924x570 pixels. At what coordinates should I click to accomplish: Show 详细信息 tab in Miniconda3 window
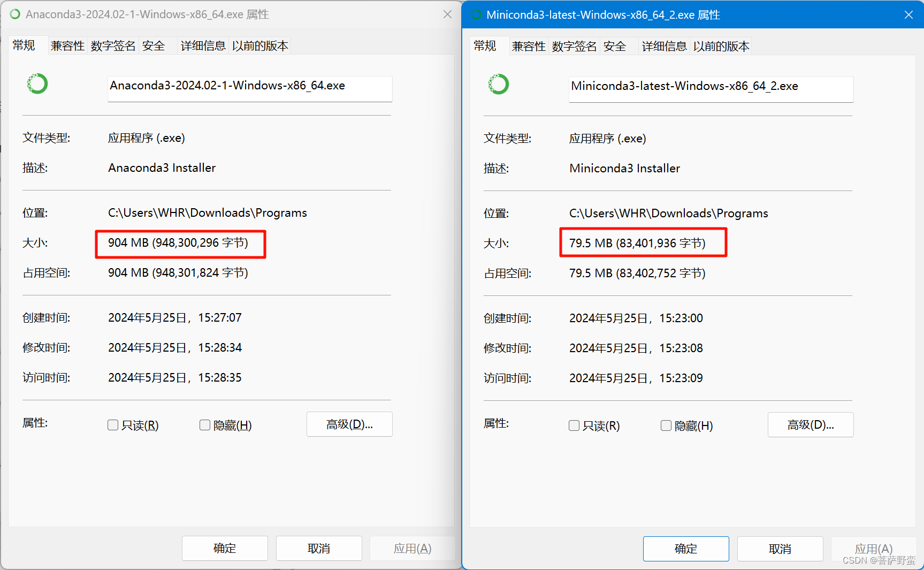tap(664, 47)
